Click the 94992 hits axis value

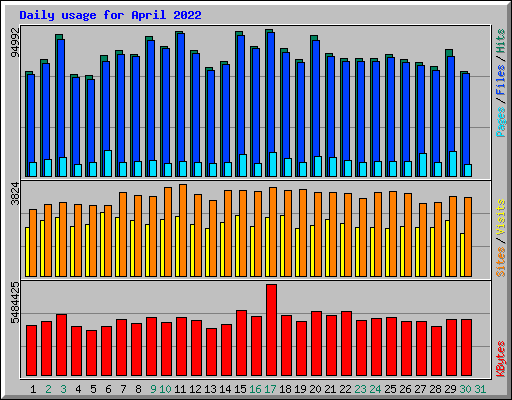15,42
